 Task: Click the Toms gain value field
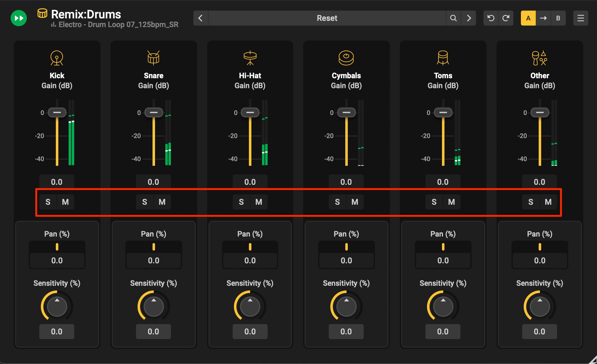pos(443,182)
